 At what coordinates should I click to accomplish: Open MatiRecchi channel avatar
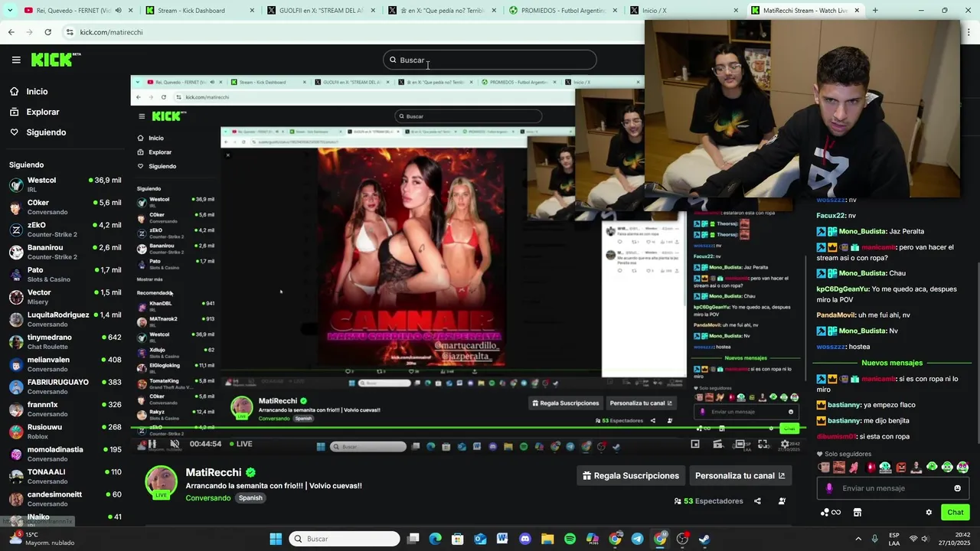[161, 482]
